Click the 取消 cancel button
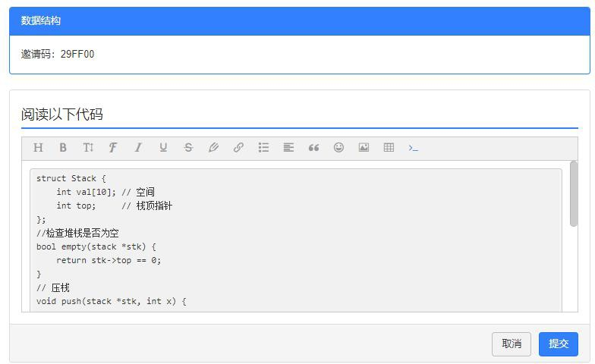This screenshot has width=595, height=364. pos(512,344)
